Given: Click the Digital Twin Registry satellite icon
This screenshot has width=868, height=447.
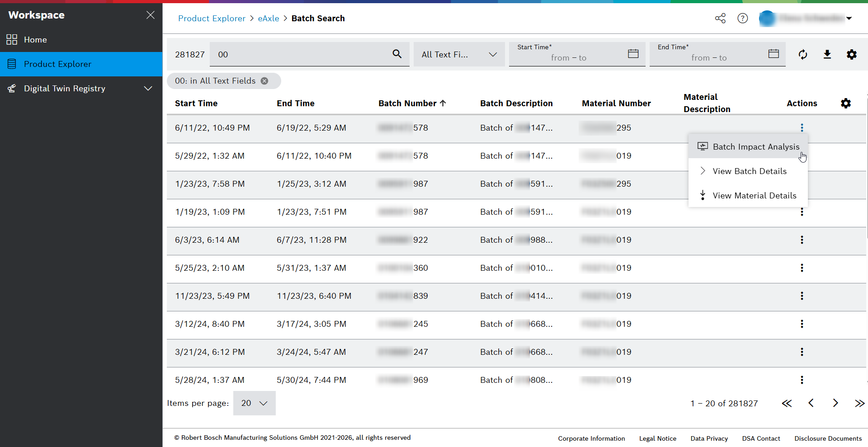Looking at the screenshot, I should (12, 89).
